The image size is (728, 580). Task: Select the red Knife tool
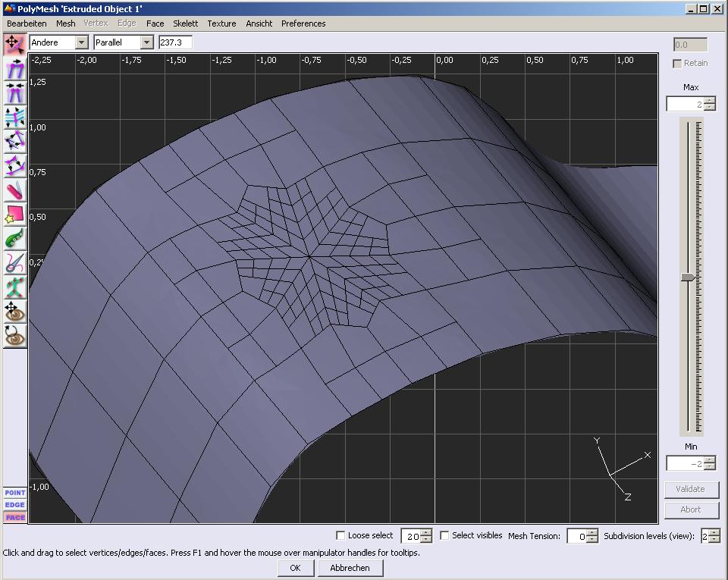(x=14, y=190)
